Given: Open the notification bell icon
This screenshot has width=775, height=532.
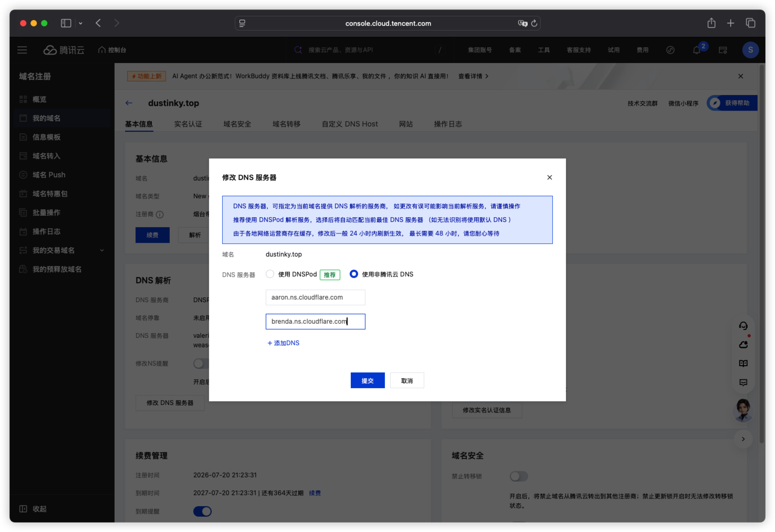Looking at the screenshot, I should pyautogui.click(x=697, y=50).
